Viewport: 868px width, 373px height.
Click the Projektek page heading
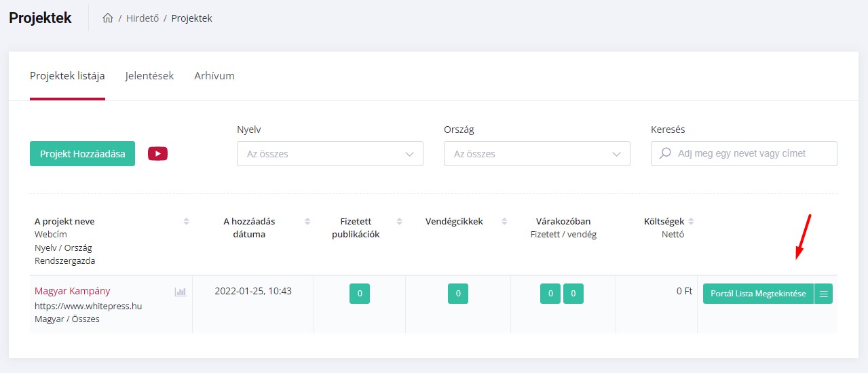click(40, 18)
